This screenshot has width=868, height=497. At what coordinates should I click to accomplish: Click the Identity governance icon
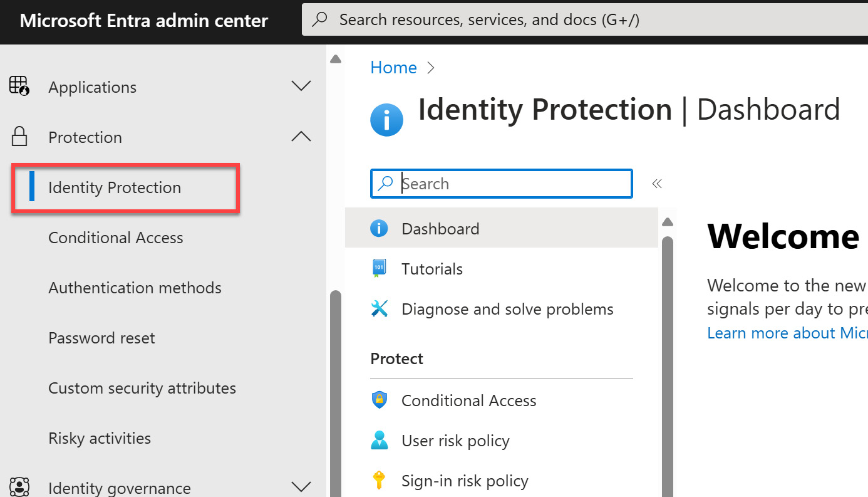tap(20, 487)
